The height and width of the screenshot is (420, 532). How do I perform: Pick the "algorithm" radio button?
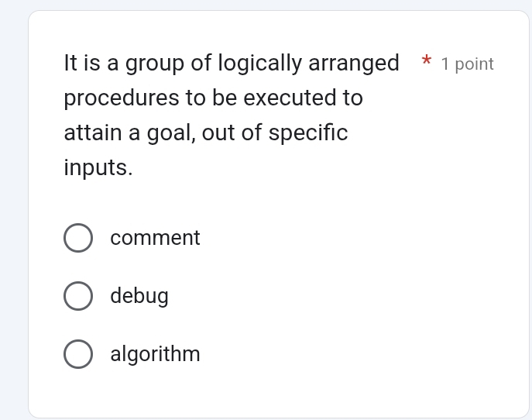(x=77, y=354)
